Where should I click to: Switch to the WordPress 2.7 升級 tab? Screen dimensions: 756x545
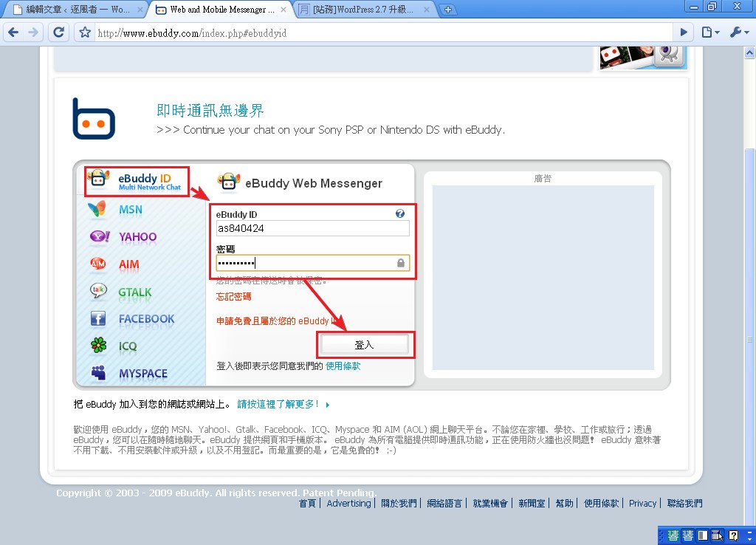[362, 10]
